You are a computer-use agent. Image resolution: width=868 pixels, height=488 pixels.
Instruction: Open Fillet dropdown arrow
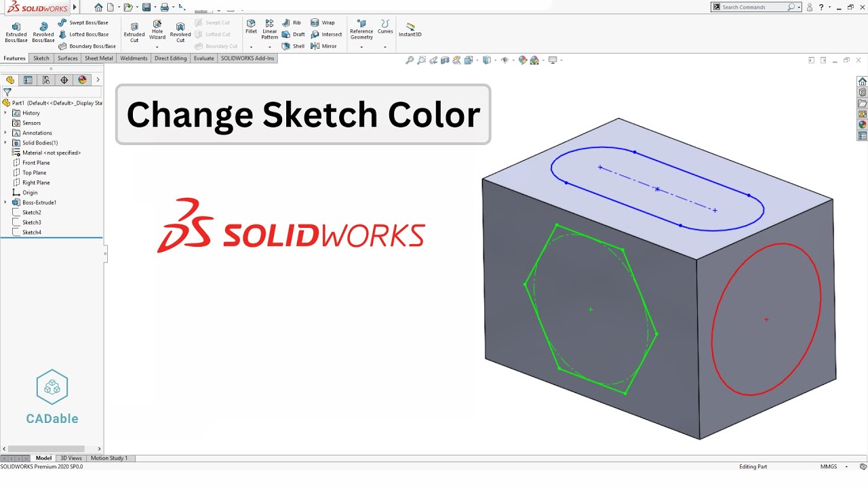[251, 47]
